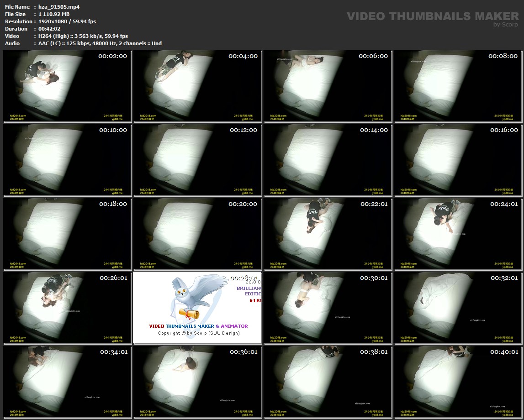Select the 00:10:00 thumbnail
Image resolution: width=524 pixels, height=420 pixels.
pyautogui.click(x=67, y=160)
